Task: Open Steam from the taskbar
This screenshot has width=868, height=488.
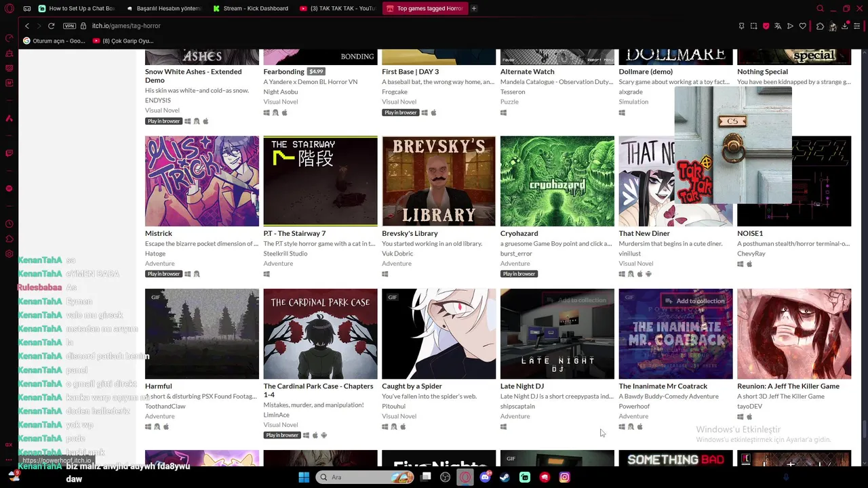Action: (505, 477)
